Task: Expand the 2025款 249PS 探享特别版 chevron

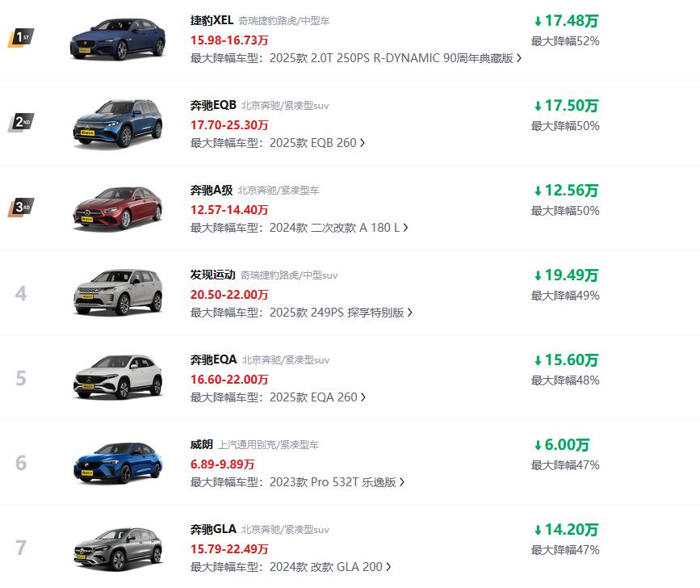Action: coord(410,313)
